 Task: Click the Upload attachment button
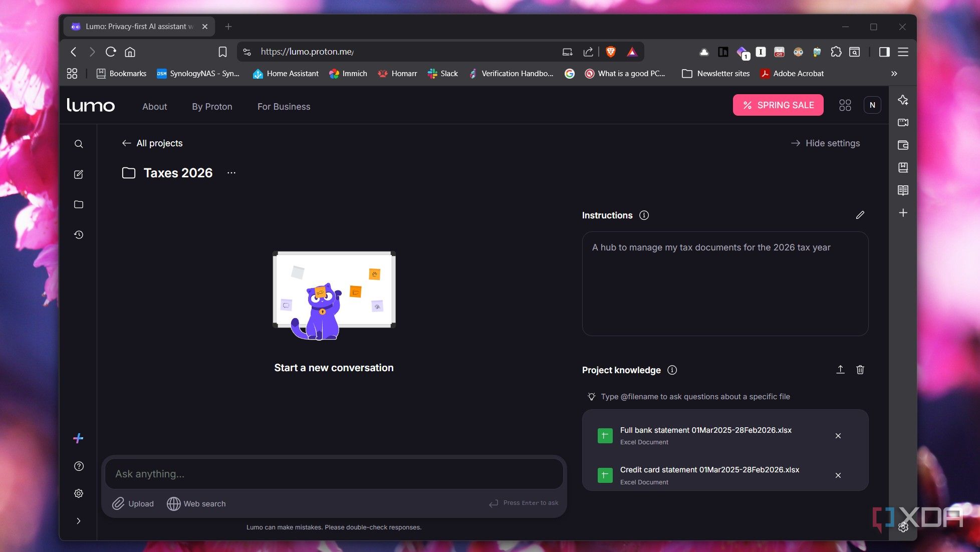tap(133, 504)
